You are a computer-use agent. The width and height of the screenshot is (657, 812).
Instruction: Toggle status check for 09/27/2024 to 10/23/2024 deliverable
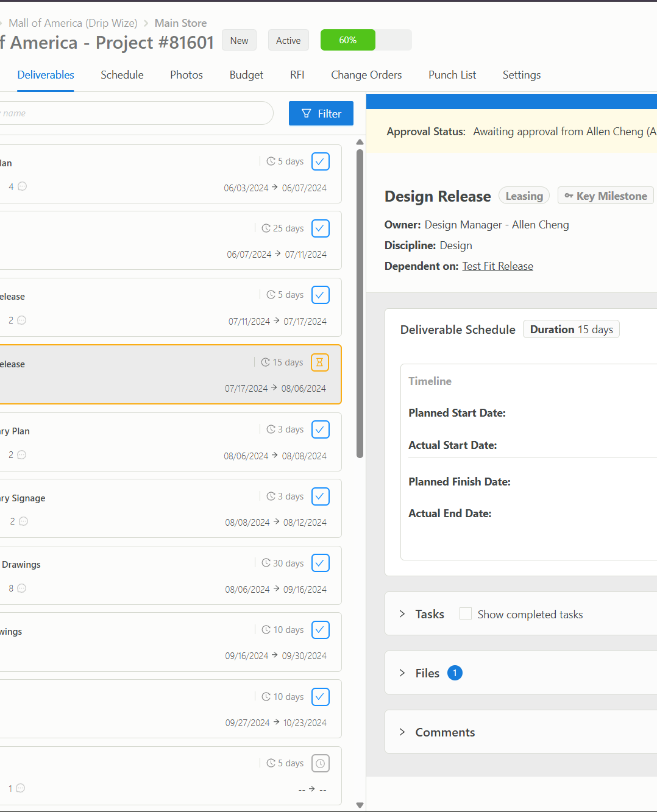pyautogui.click(x=321, y=697)
